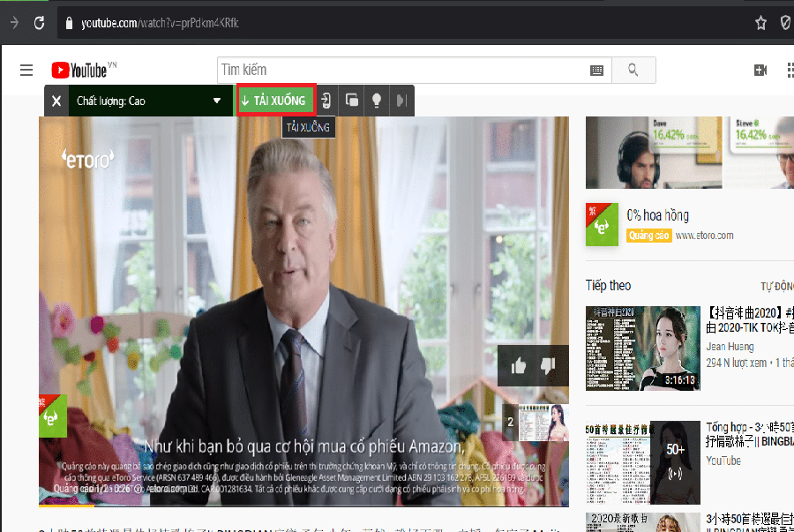Click the send-to-device icon in download bar

pyautogui.click(x=326, y=101)
